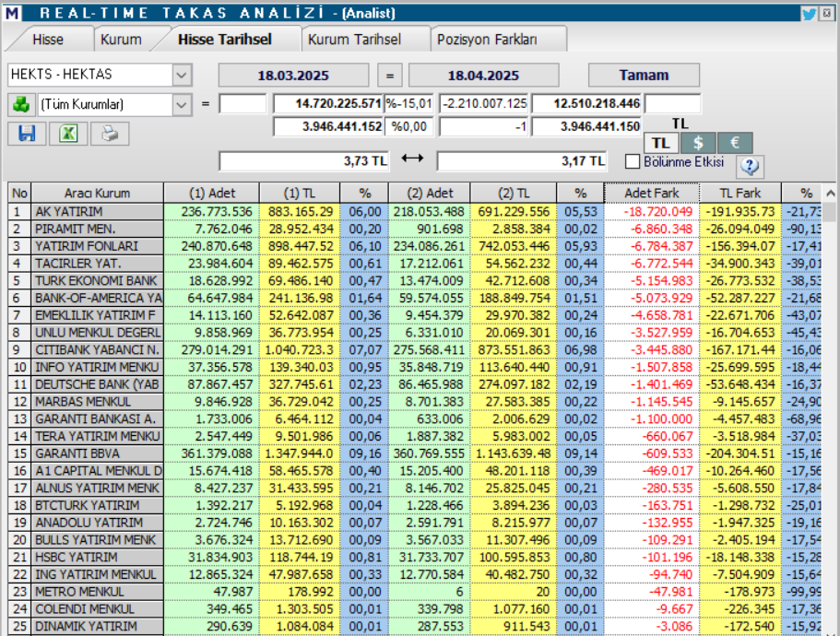The width and height of the screenshot is (840, 636).
Task: Click the empty field left of 14.720.225.571
Action: [243, 104]
